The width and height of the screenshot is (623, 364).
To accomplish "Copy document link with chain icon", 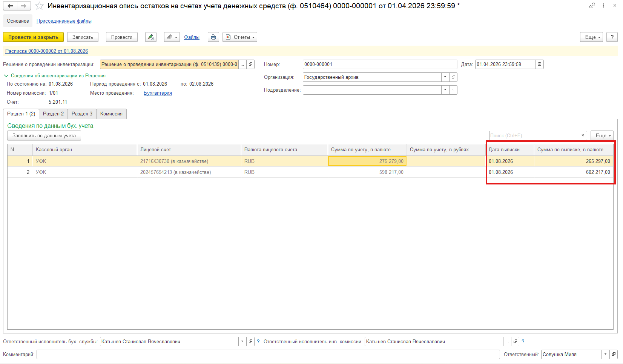I will pyautogui.click(x=592, y=6).
